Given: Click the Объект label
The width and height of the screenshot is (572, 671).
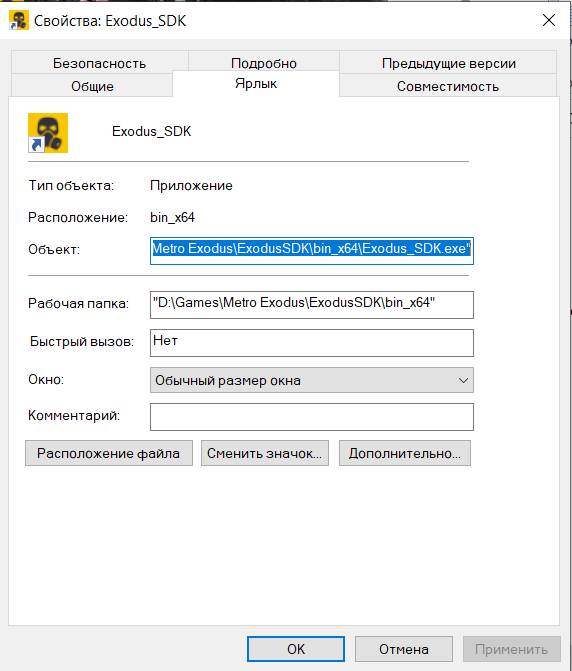Looking at the screenshot, I should click(x=54, y=249).
